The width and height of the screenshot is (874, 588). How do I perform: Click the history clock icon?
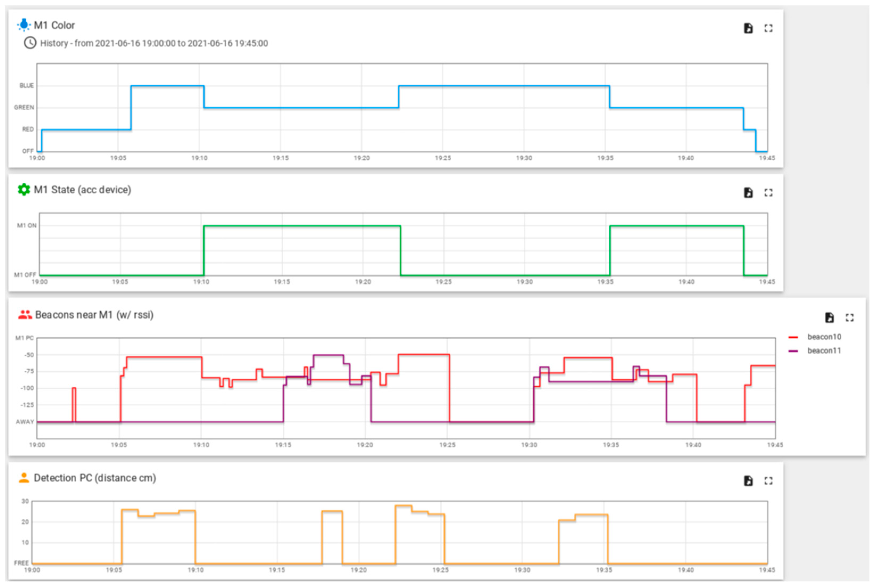pos(30,43)
